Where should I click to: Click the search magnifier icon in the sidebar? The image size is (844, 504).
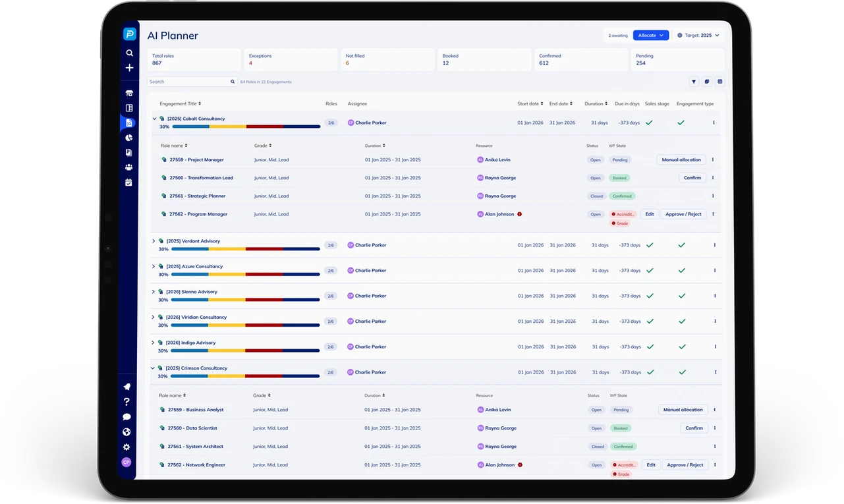pos(129,53)
